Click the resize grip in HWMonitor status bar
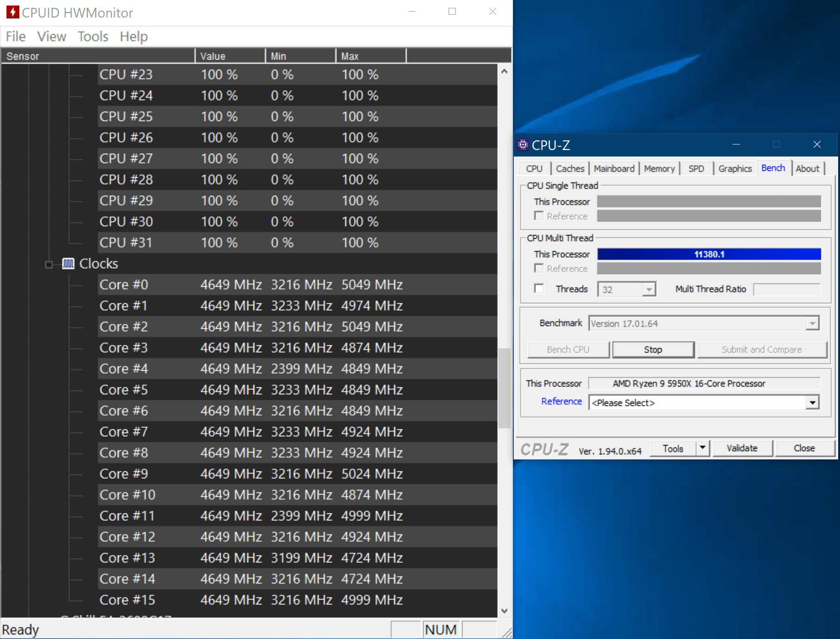Screen dimensions: 840x639 coord(506,633)
